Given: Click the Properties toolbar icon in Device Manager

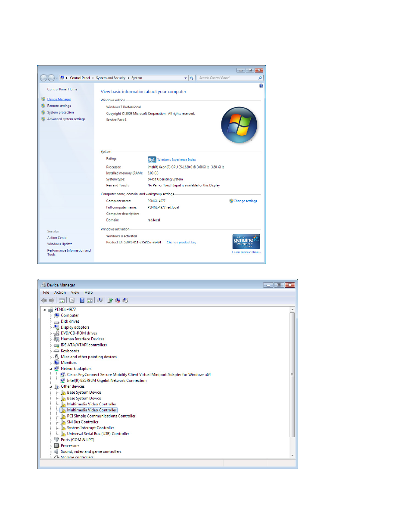Looking at the screenshot, I should pyautogui.click(x=72, y=301).
